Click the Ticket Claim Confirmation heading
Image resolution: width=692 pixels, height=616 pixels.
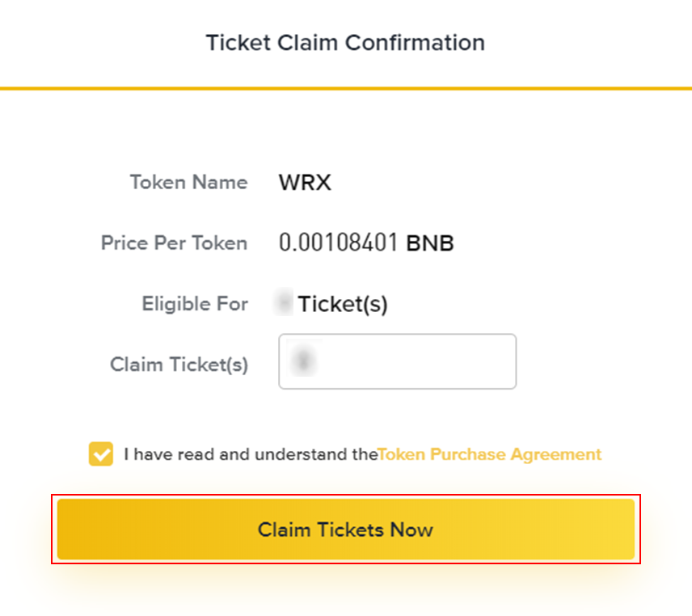(345, 42)
